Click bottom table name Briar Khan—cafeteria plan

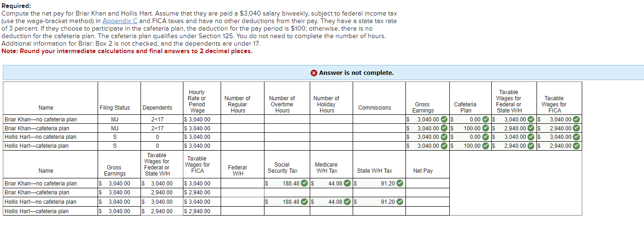37,193
